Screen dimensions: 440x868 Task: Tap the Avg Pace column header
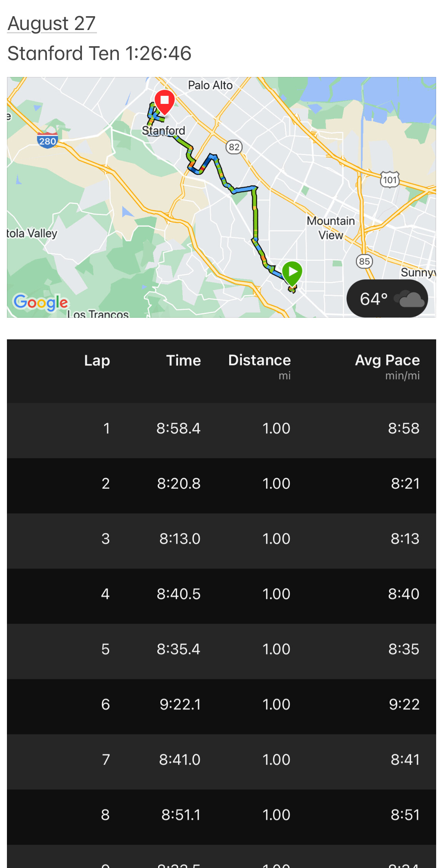tap(387, 361)
